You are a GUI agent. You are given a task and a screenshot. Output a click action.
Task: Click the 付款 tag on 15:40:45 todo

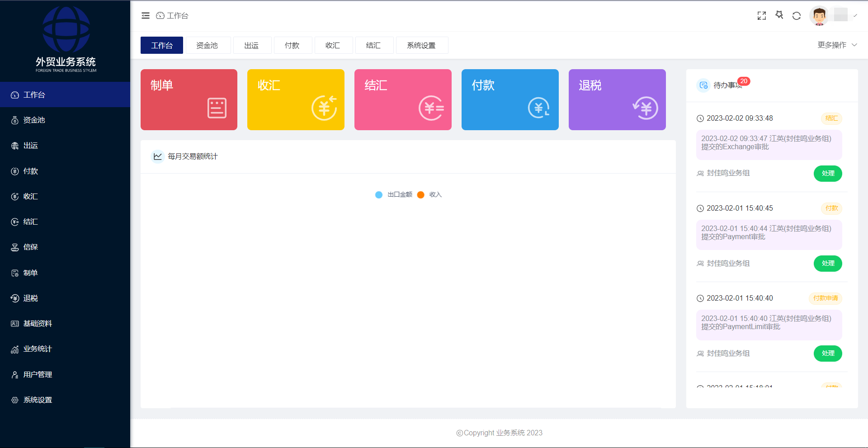(x=831, y=208)
